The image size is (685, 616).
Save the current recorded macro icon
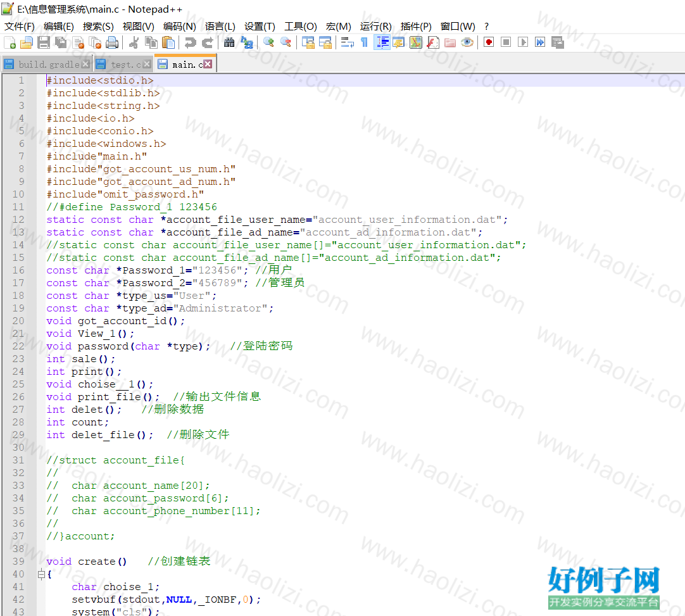(558, 42)
